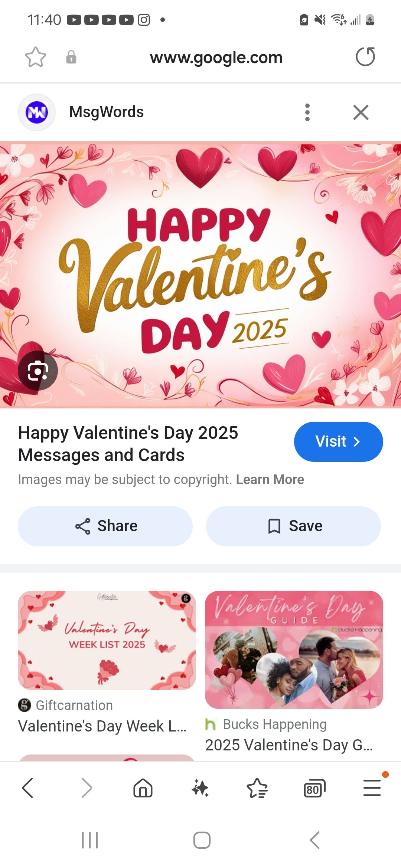Save the image to collection
The height and width of the screenshot is (868, 401).
pos(293,526)
